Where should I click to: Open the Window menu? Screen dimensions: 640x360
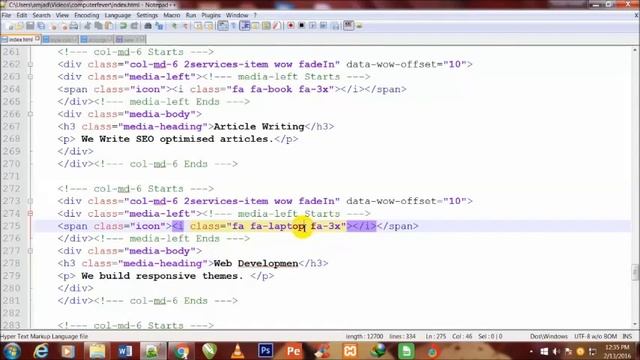tap(237, 15)
